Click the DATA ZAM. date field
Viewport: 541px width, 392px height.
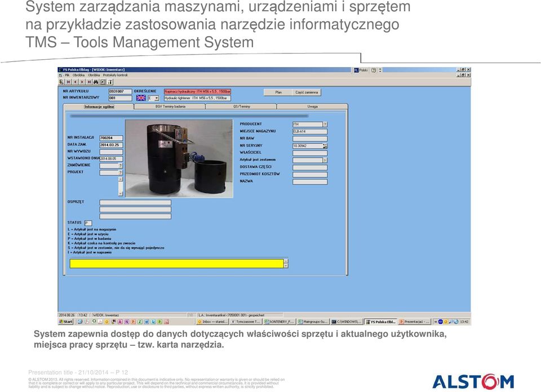coord(111,145)
